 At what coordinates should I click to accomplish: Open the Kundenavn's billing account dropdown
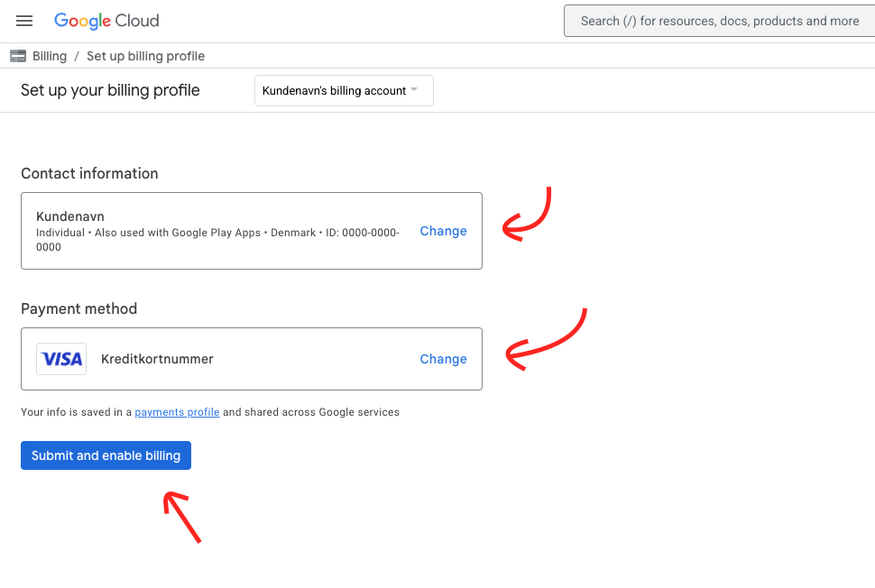(x=334, y=91)
